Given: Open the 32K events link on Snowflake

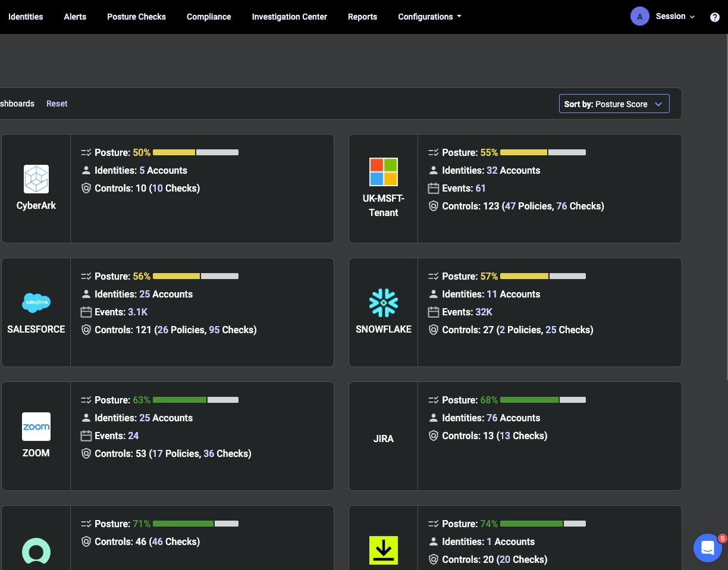Looking at the screenshot, I should tap(484, 312).
